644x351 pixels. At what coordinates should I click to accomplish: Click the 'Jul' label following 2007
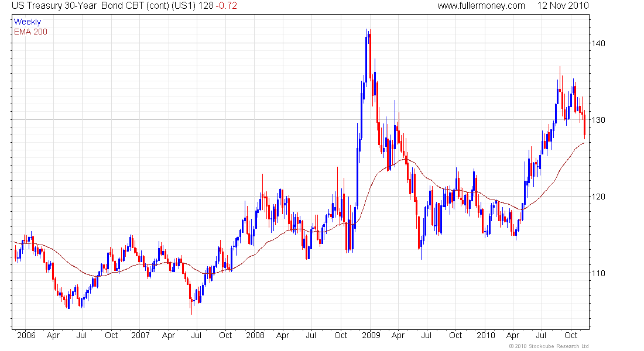pos(196,335)
